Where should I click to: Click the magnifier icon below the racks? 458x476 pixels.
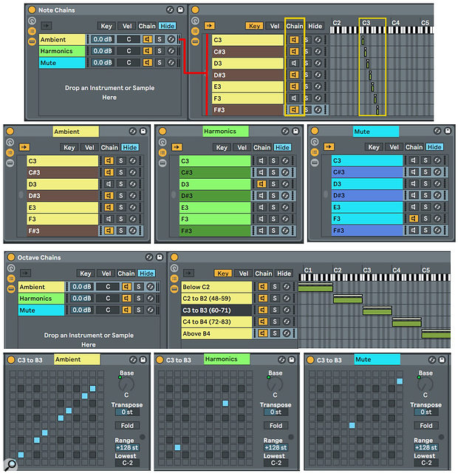[x=10, y=464]
